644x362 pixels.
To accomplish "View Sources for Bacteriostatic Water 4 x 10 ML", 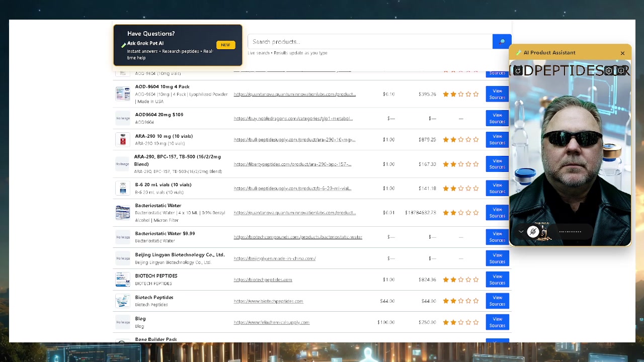I will (497, 213).
